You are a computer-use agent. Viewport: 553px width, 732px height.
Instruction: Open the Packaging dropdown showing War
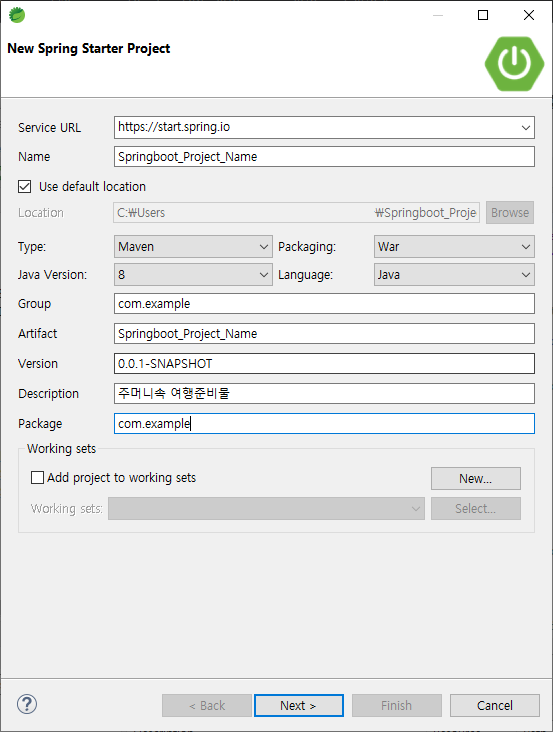[454, 246]
